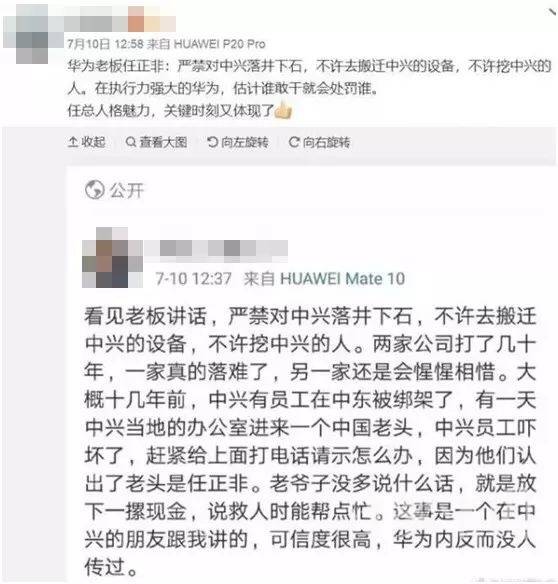Click the globe icon beside 公开
558x584 pixels.
(94, 190)
